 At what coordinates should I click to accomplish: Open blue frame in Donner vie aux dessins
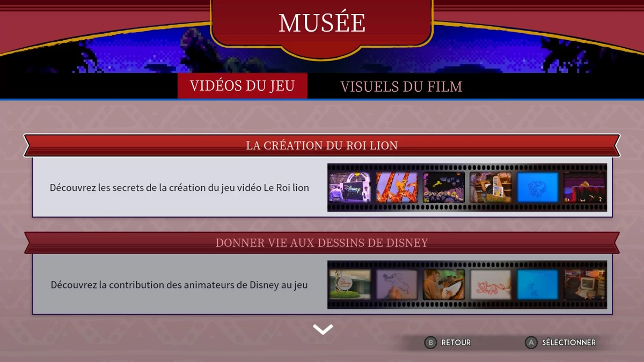(538, 284)
